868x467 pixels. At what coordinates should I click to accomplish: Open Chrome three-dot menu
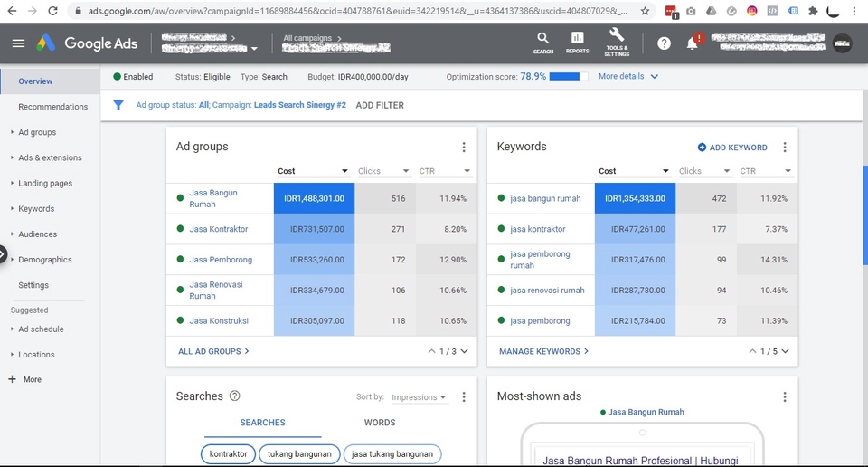[854, 11]
